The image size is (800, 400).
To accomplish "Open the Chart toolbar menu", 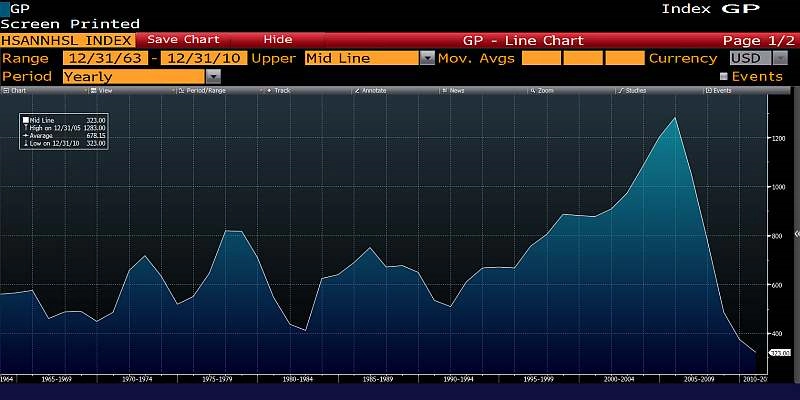I will coord(14,91).
